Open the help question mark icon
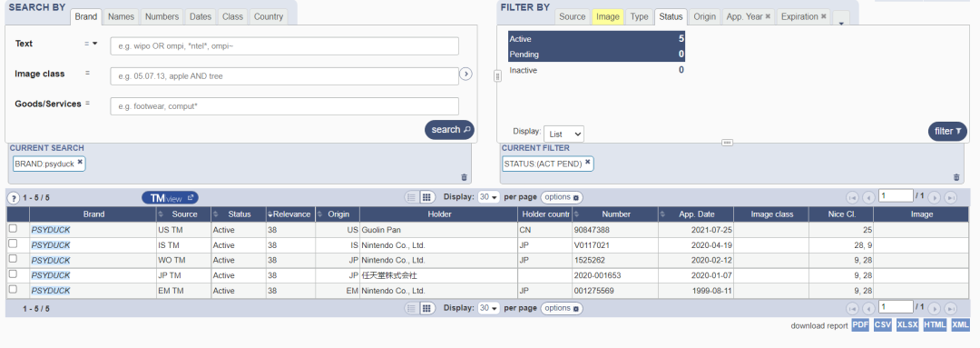 pyautogui.click(x=13, y=198)
